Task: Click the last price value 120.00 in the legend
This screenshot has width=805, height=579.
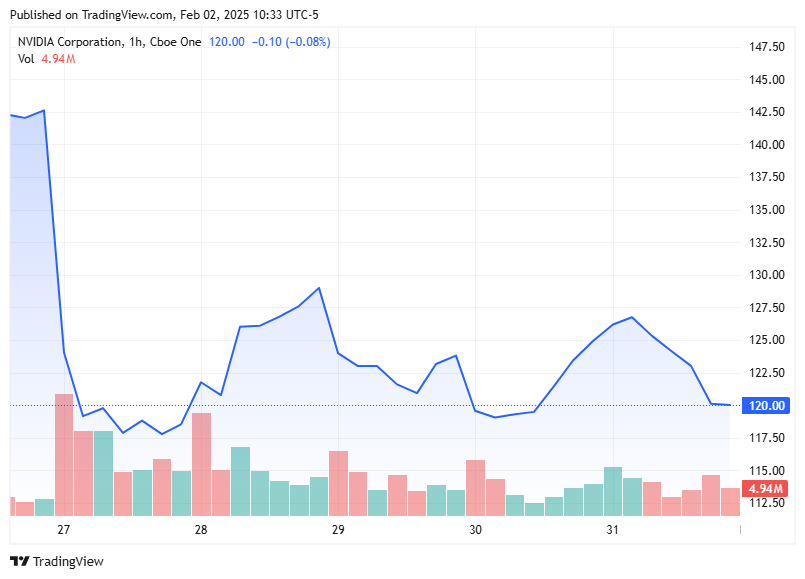Action: [226, 42]
